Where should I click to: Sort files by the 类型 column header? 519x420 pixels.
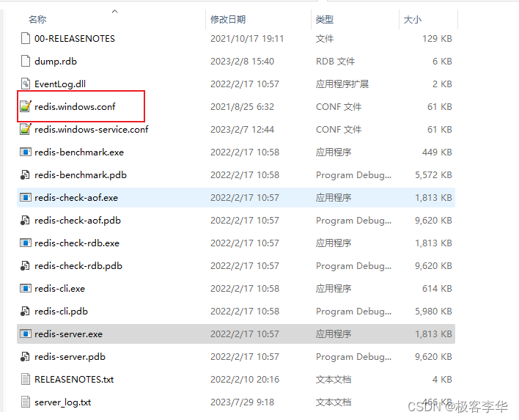click(324, 20)
